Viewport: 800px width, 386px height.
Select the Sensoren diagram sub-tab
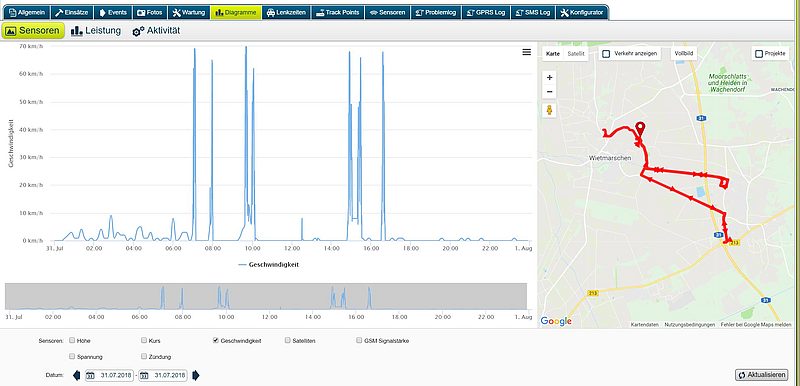[x=33, y=31]
